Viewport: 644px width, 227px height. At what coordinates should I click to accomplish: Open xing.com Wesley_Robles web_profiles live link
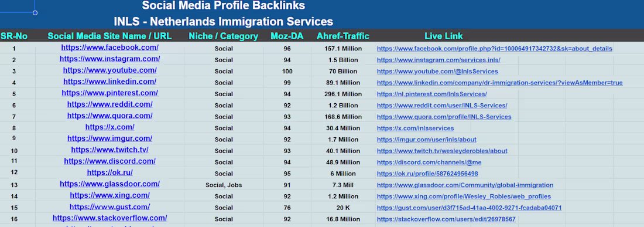pos(464,196)
